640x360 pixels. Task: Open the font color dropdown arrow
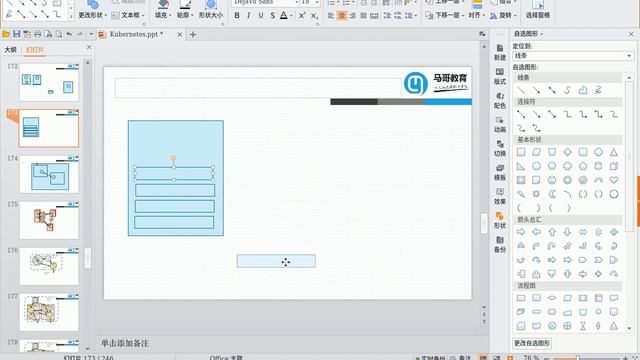tap(291, 16)
